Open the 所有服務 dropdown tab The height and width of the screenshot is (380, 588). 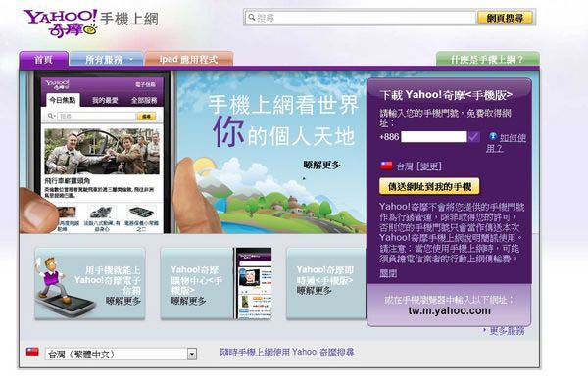tap(107, 59)
